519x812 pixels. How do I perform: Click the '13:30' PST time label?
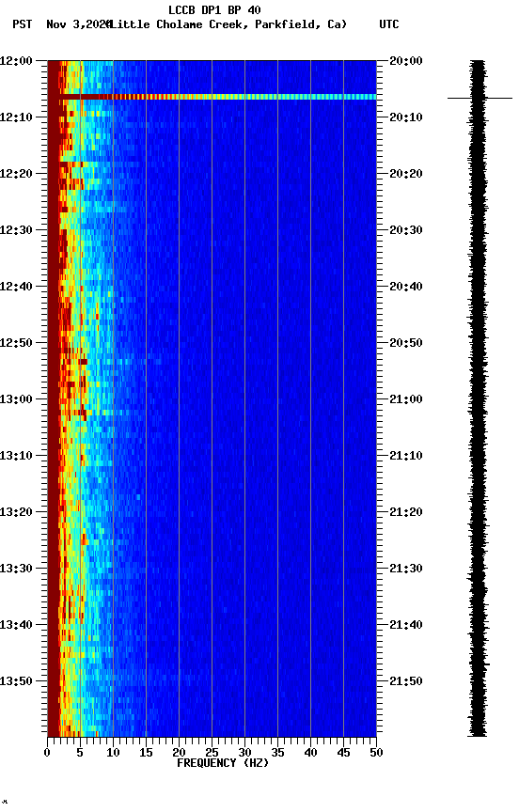tap(16, 569)
